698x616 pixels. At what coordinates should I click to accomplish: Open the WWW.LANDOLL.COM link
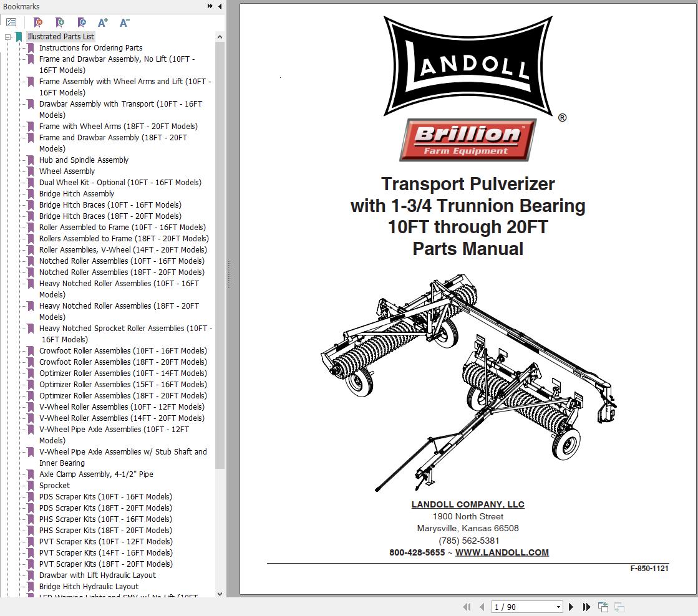pyautogui.click(x=502, y=552)
